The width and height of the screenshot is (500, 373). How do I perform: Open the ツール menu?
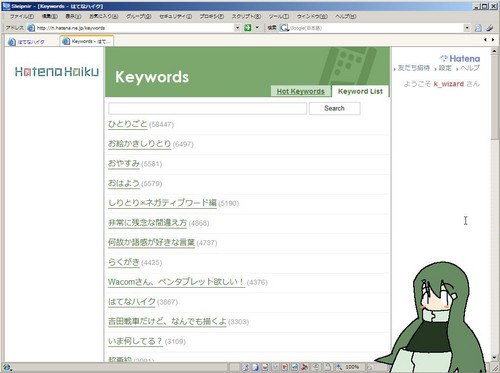coord(279,16)
